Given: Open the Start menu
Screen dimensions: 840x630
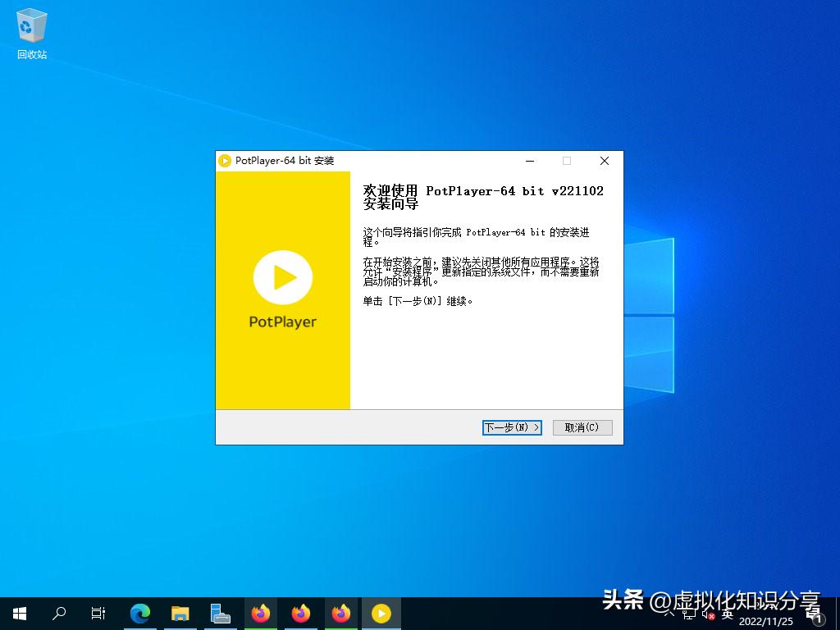Looking at the screenshot, I should [x=19, y=613].
